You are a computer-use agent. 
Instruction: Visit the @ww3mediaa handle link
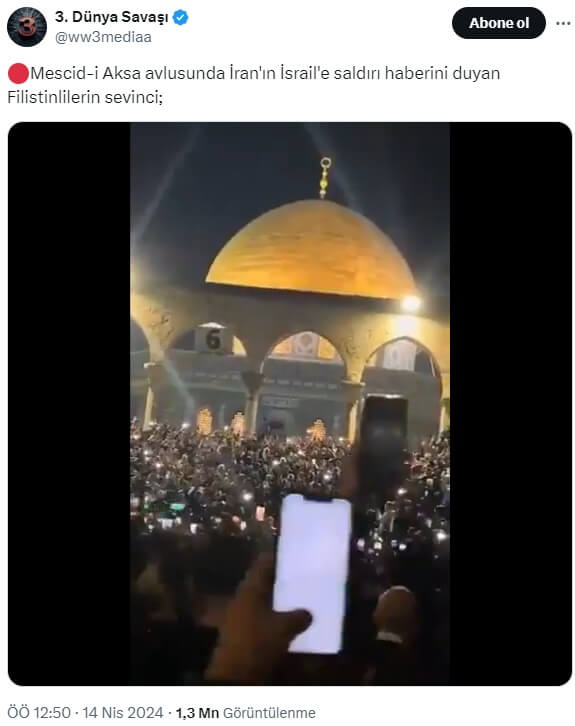(103, 37)
